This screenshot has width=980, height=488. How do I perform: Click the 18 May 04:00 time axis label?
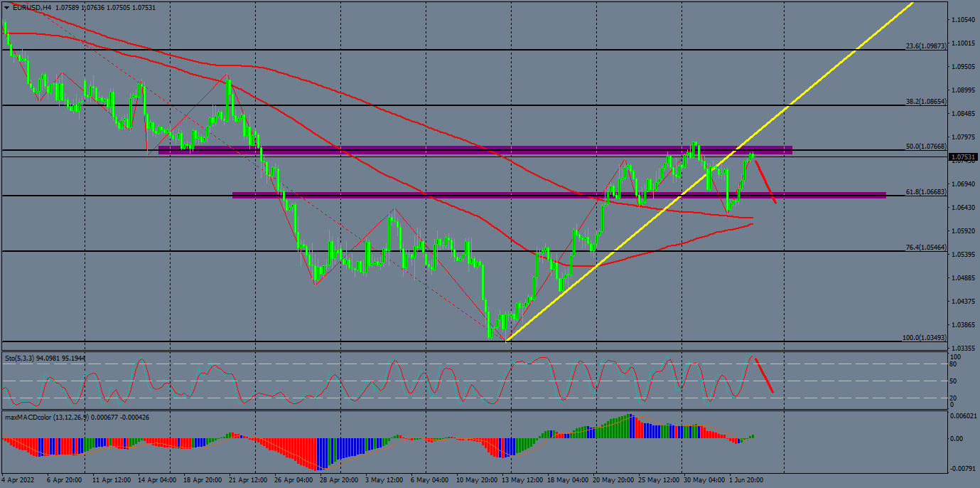tap(567, 480)
